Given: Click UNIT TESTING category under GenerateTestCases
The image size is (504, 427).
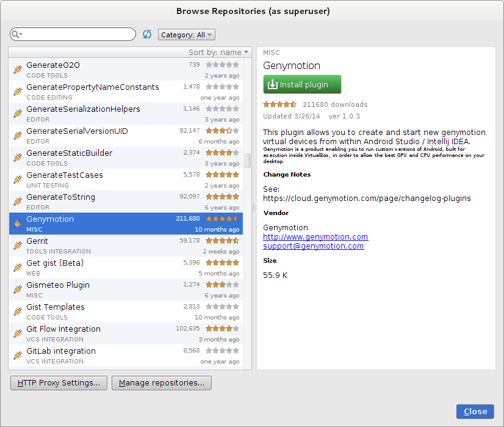Looking at the screenshot, I should pyautogui.click(x=48, y=185).
